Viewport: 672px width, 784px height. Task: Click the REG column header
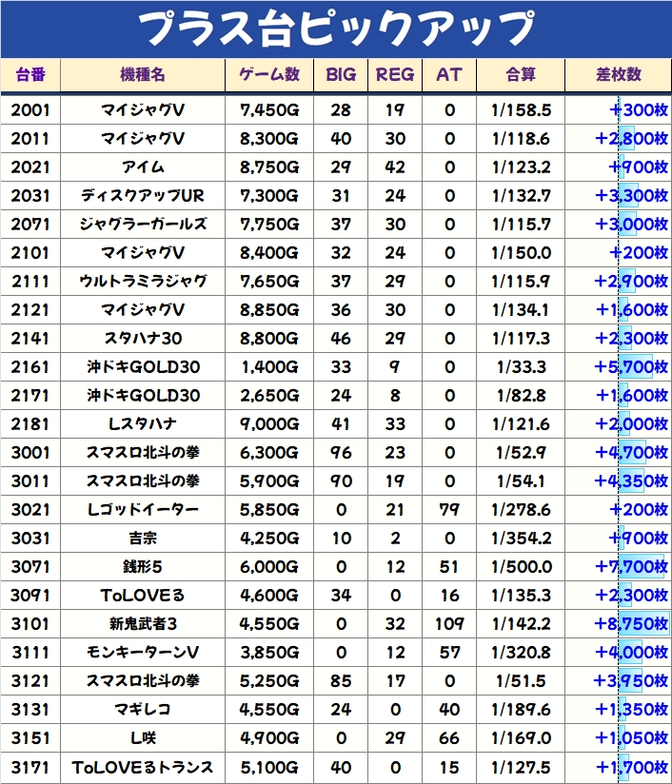(395, 74)
